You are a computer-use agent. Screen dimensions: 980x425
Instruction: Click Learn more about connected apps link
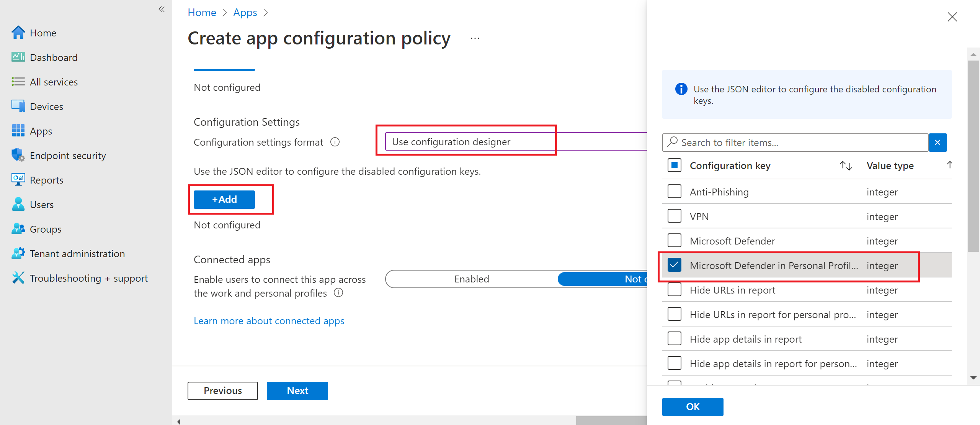click(268, 320)
